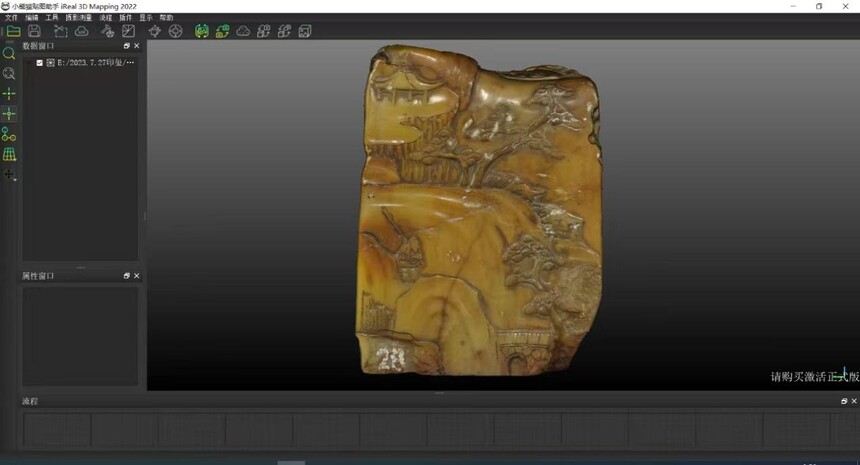Click the diagonally split square icon
Image resolution: width=860 pixels, height=465 pixels.
128,31
